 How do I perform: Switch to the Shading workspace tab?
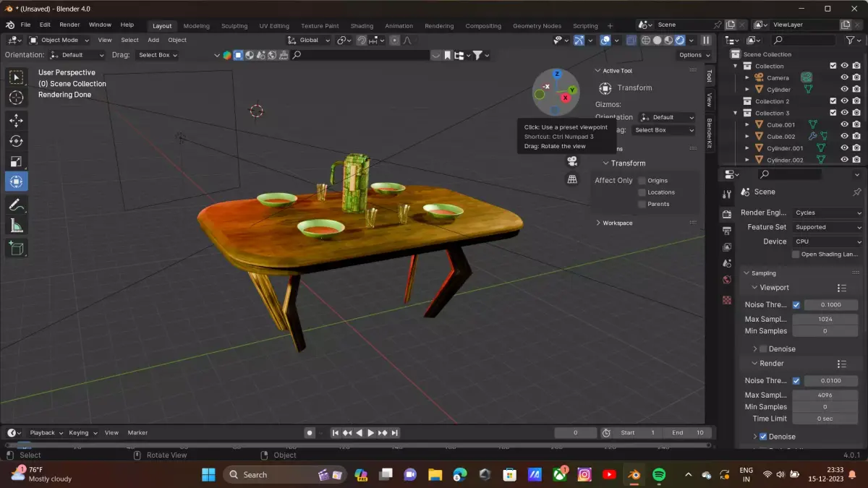[362, 25]
